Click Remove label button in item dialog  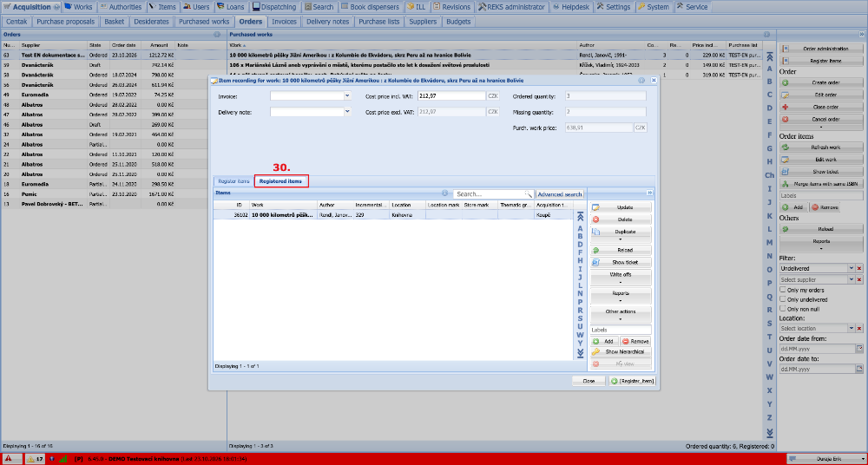(635, 342)
